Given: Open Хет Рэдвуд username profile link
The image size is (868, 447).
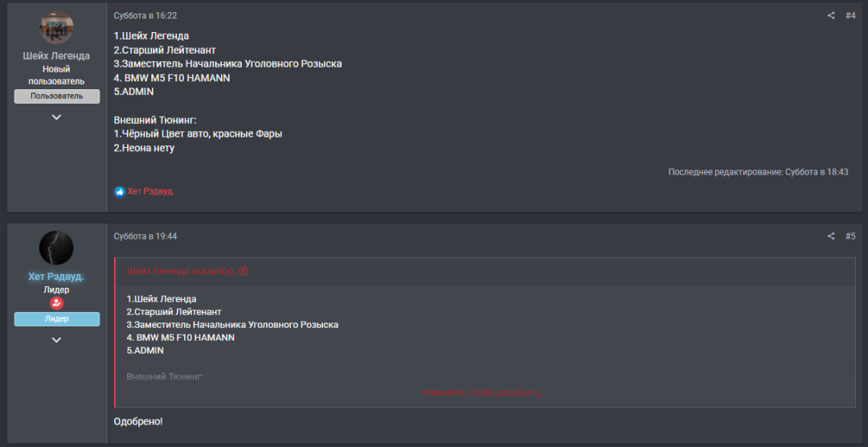Looking at the screenshot, I should pos(56,277).
